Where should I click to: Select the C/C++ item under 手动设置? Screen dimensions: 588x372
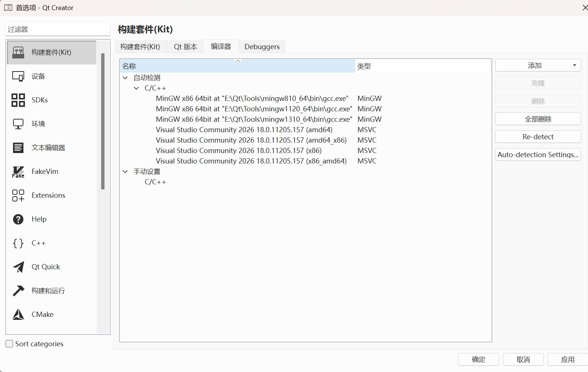coord(155,182)
